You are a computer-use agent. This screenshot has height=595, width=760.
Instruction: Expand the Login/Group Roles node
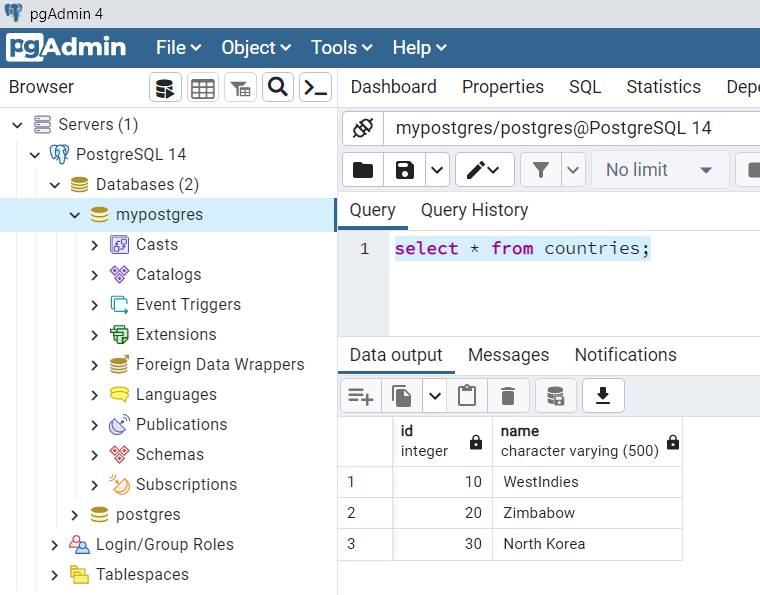pyautogui.click(x=55, y=545)
